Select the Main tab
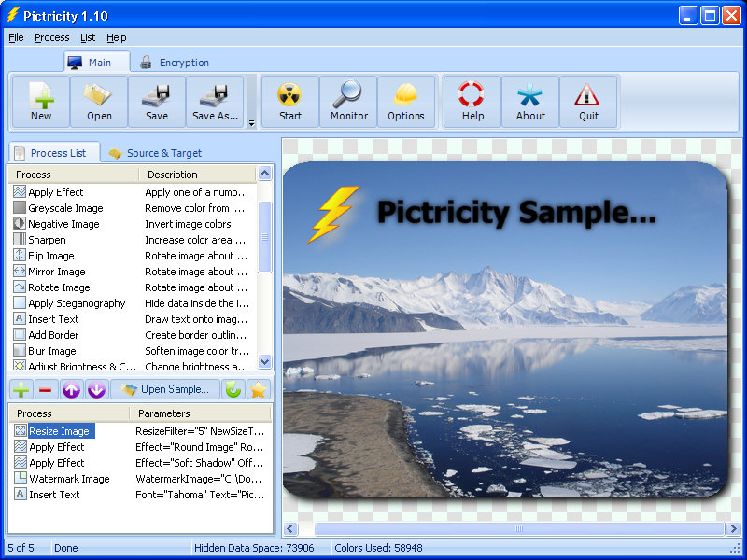Image resolution: width=747 pixels, height=560 pixels. coord(97,63)
